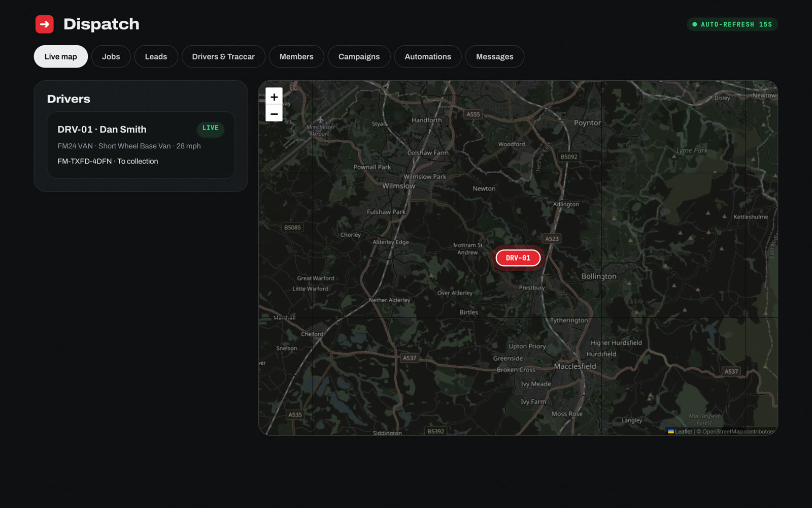Select the DRV-01 marker on the map

[x=518, y=258]
